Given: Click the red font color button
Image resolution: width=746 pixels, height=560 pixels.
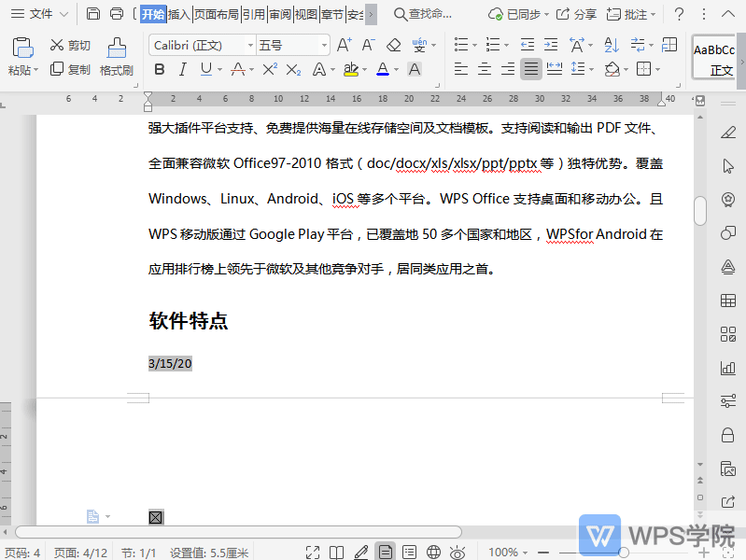Looking at the screenshot, I should point(382,69).
